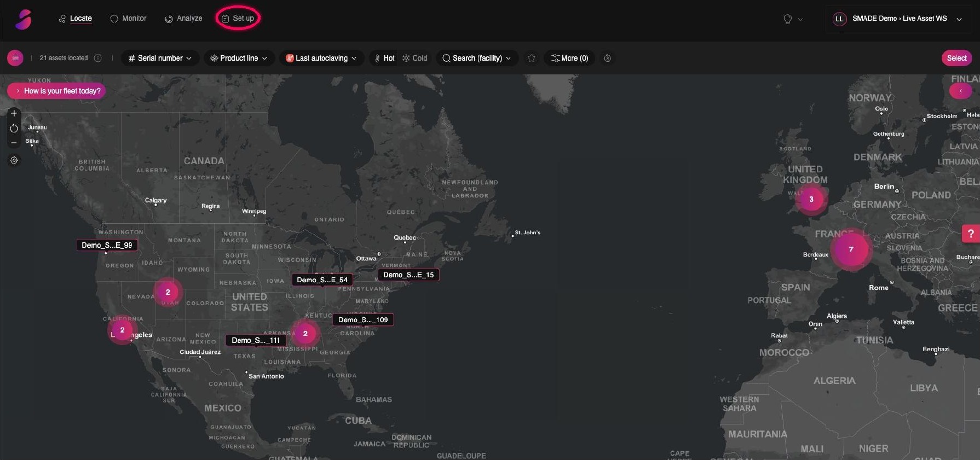This screenshot has height=460, width=980.
Task: Open More (0) filters
Action: click(569, 58)
